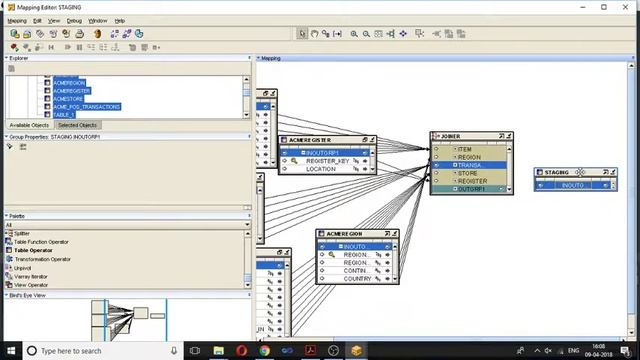
Task: Open the Edit menu
Action: coord(37,20)
